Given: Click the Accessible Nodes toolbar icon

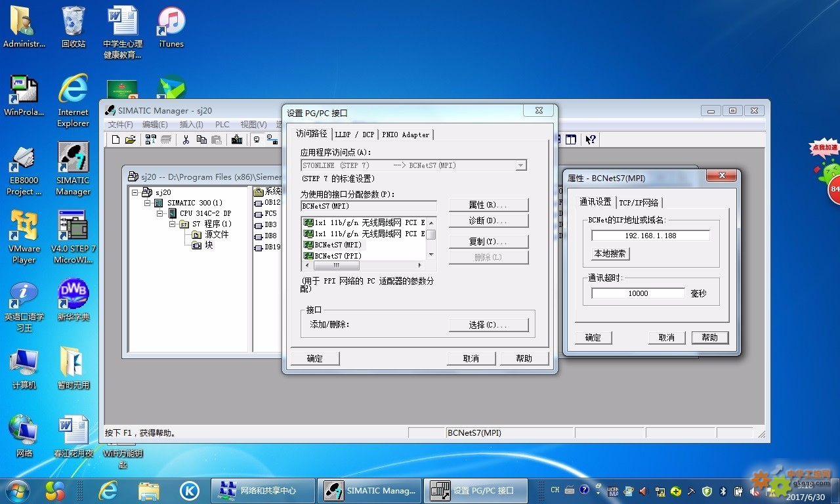Looking at the screenshot, I should [x=151, y=139].
